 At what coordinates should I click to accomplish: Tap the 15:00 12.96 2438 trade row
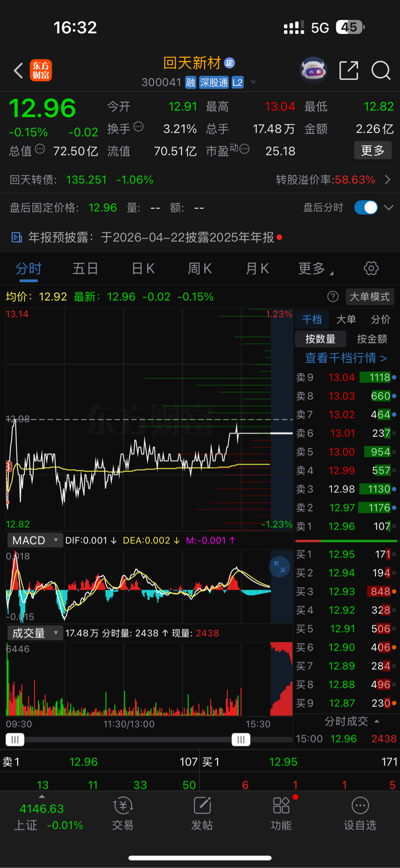pos(346,739)
